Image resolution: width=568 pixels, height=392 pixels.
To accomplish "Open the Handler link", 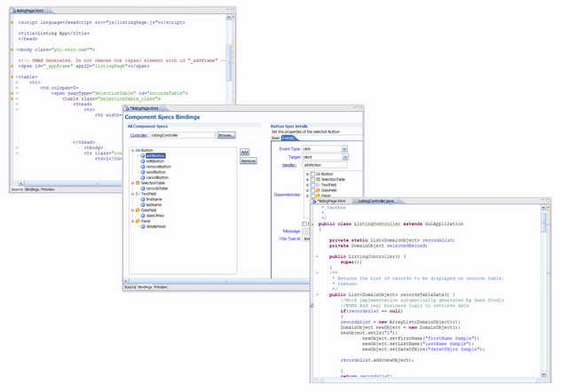I will click(x=289, y=165).
